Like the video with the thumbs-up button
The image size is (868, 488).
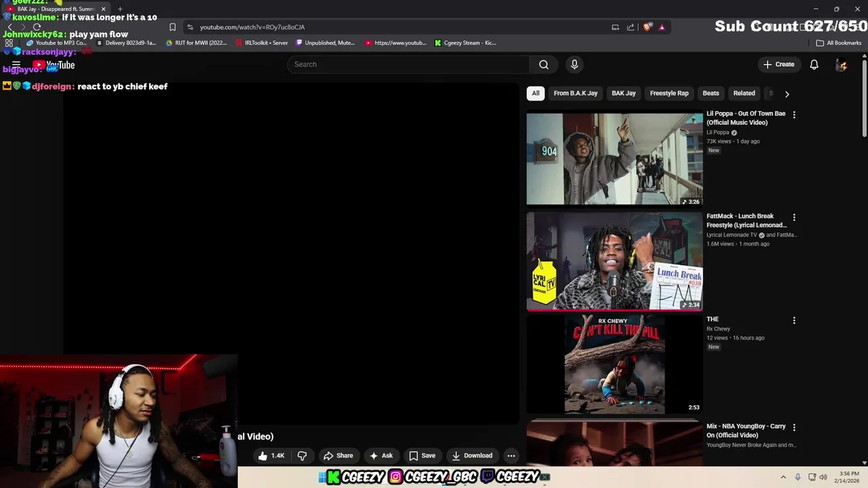(271, 455)
